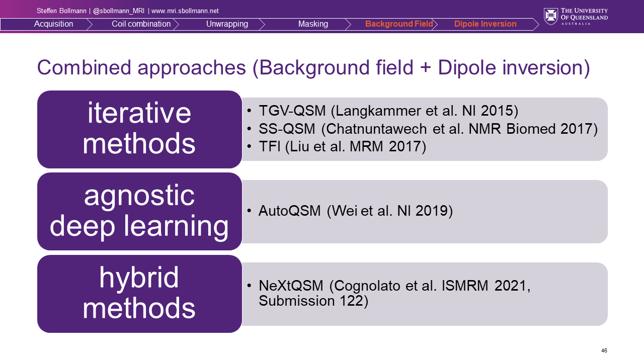Click the Steffen Bollmann author name
This screenshot has width=644, height=362.
(61, 11)
